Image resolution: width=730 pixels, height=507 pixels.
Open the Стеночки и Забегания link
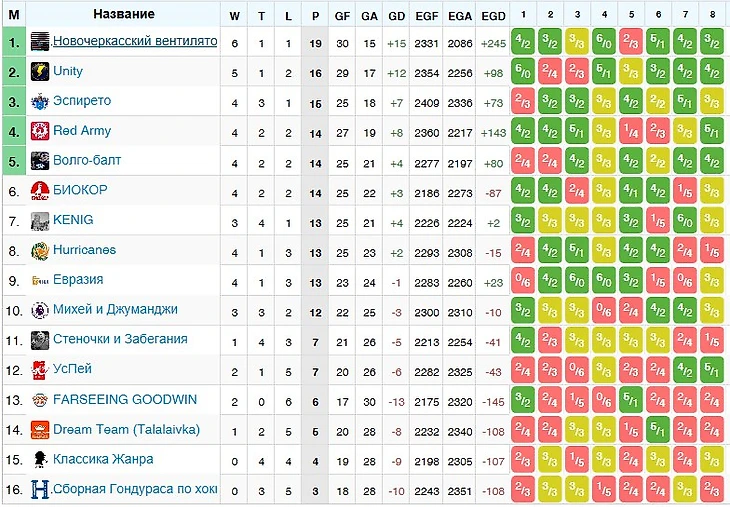point(119,340)
